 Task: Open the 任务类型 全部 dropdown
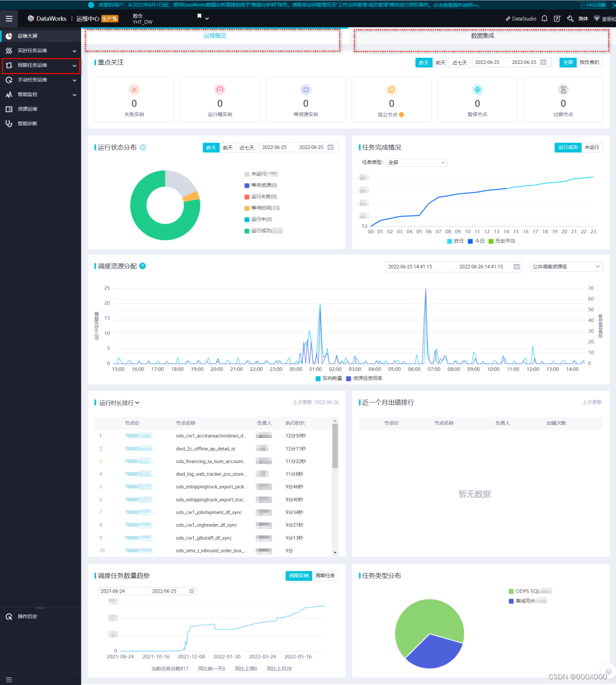[x=416, y=163]
